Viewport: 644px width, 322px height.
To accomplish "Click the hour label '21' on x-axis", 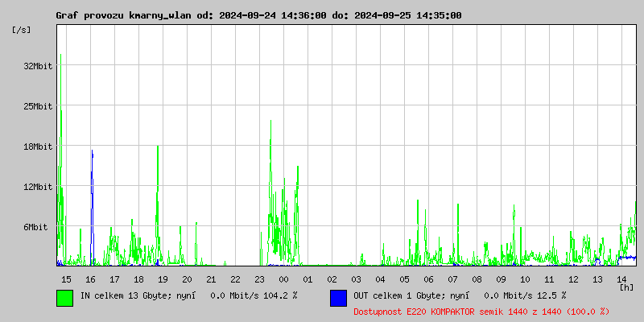I will [211, 279].
